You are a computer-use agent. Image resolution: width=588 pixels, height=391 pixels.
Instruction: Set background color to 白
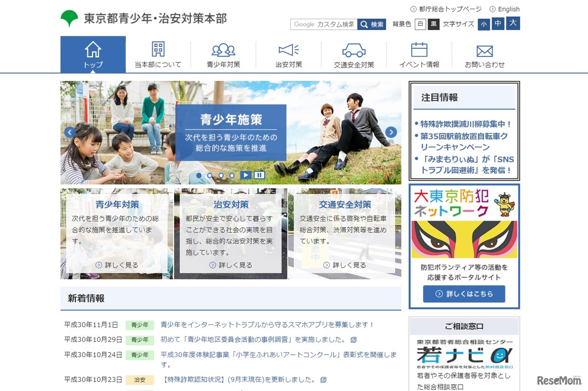pyautogui.click(x=420, y=24)
